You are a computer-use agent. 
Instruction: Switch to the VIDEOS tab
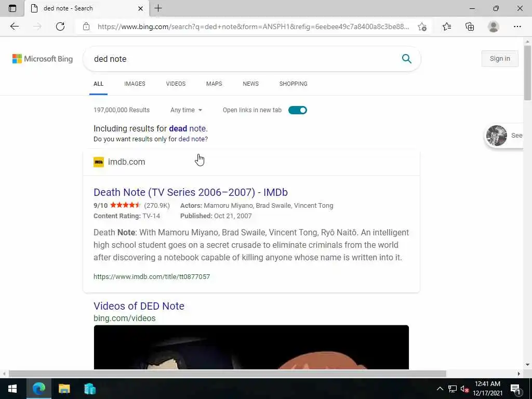pyautogui.click(x=176, y=84)
